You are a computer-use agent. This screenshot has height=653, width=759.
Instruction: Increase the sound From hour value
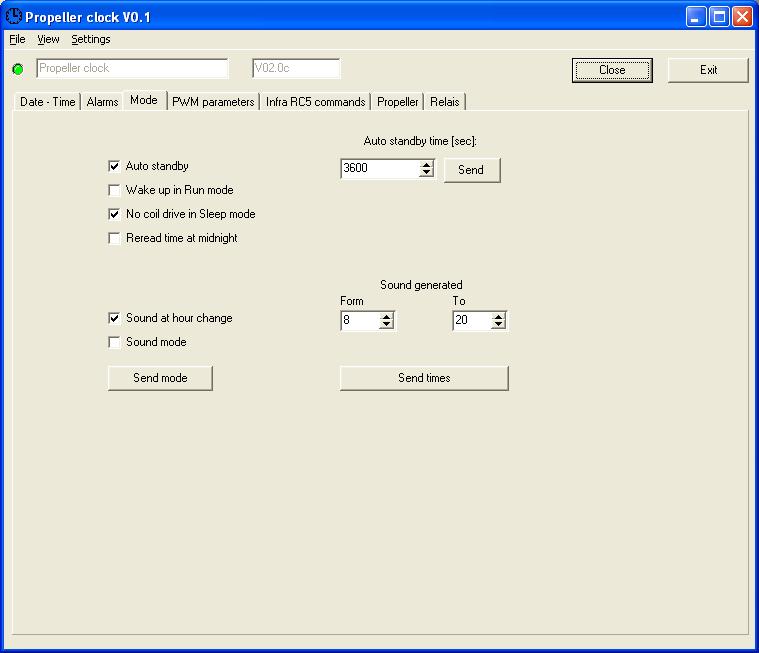[x=386, y=317]
